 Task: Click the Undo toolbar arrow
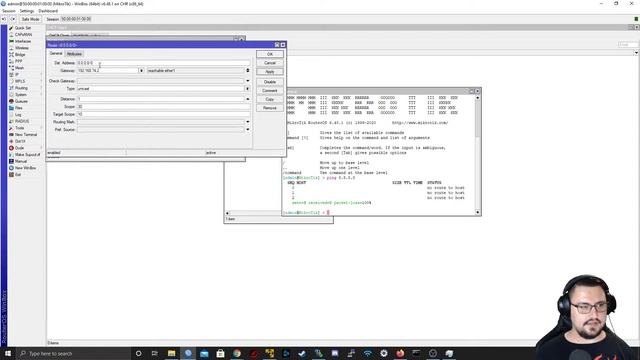pos(4,19)
